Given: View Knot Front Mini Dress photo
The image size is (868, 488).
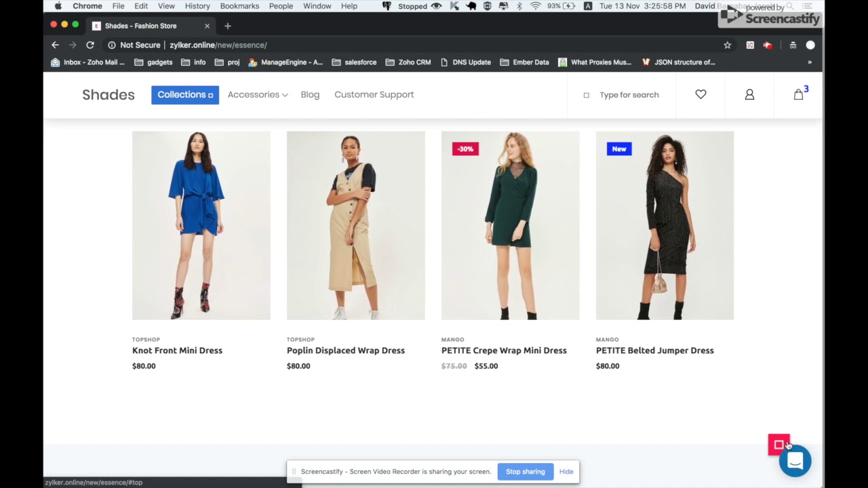Looking at the screenshot, I should tap(201, 226).
